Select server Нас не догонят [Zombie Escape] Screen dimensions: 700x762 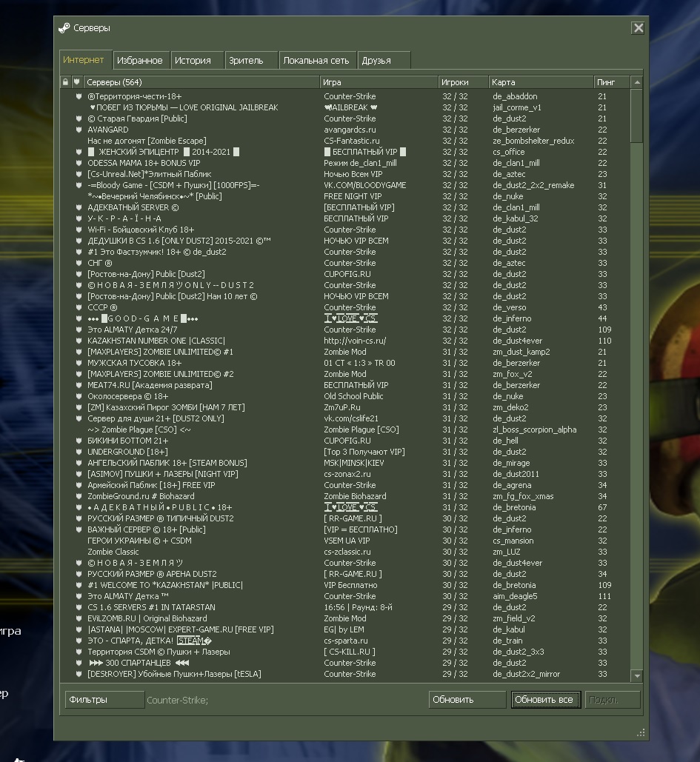tap(345, 141)
